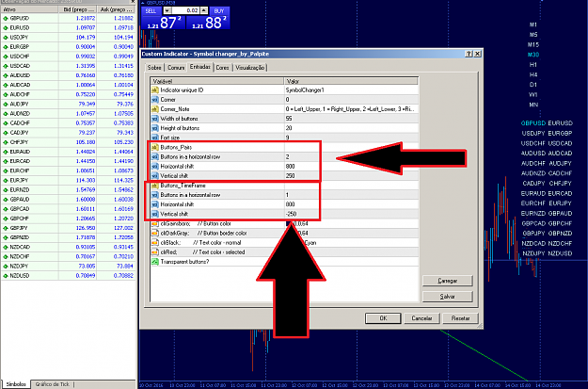Click the EURNZD symbol icon in Market Watch
The image size is (588, 389).
click(6, 190)
